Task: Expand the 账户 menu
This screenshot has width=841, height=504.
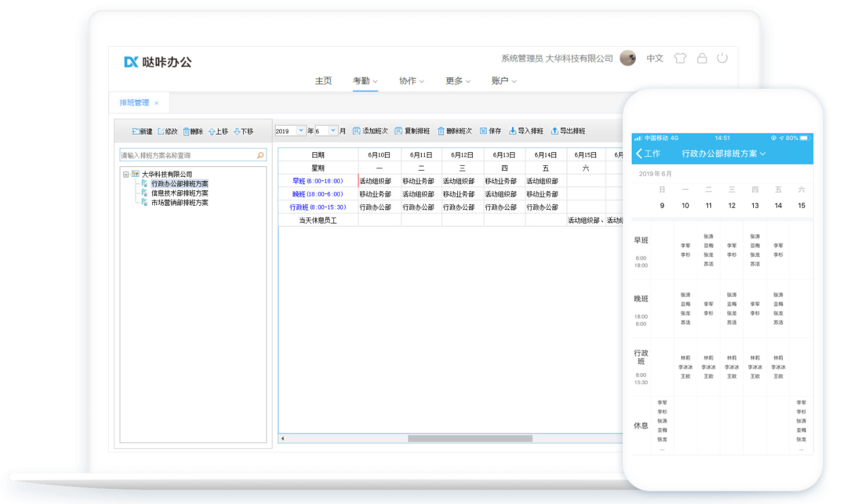Action: [504, 80]
